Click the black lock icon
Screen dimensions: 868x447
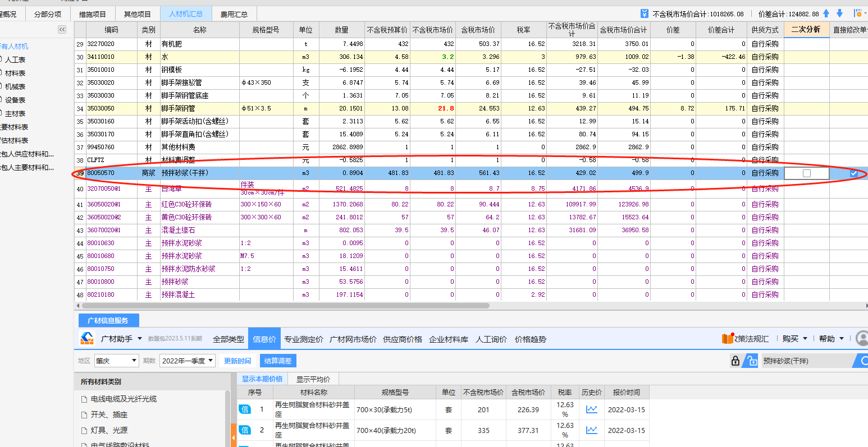coord(735,361)
